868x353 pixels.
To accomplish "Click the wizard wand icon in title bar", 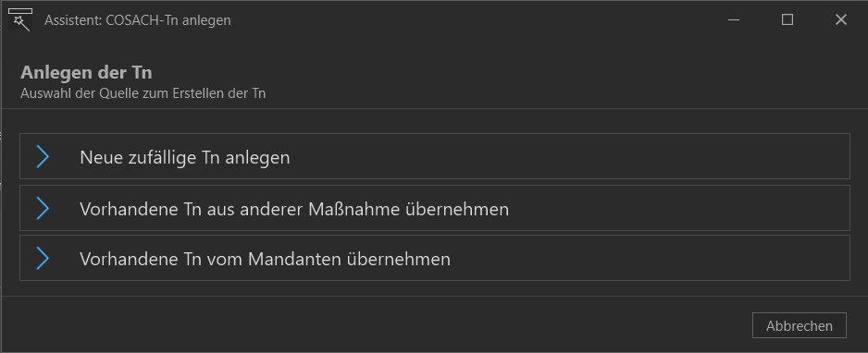I will (x=20, y=20).
